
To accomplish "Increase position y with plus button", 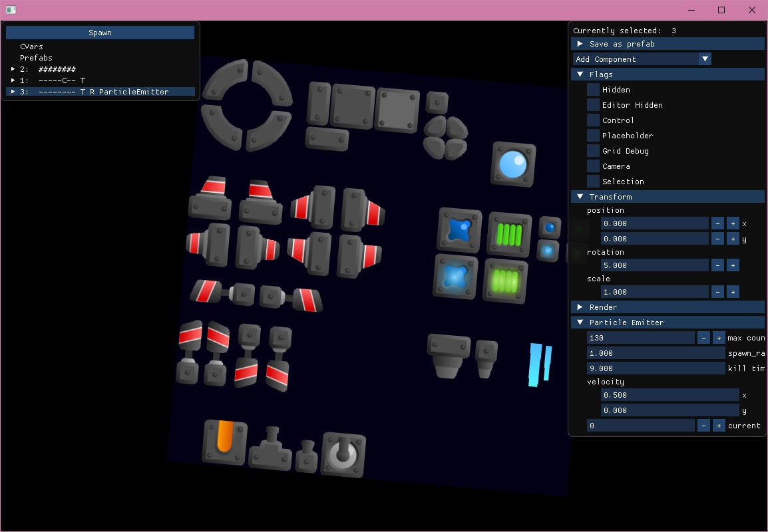I will pyautogui.click(x=733, y=239).
